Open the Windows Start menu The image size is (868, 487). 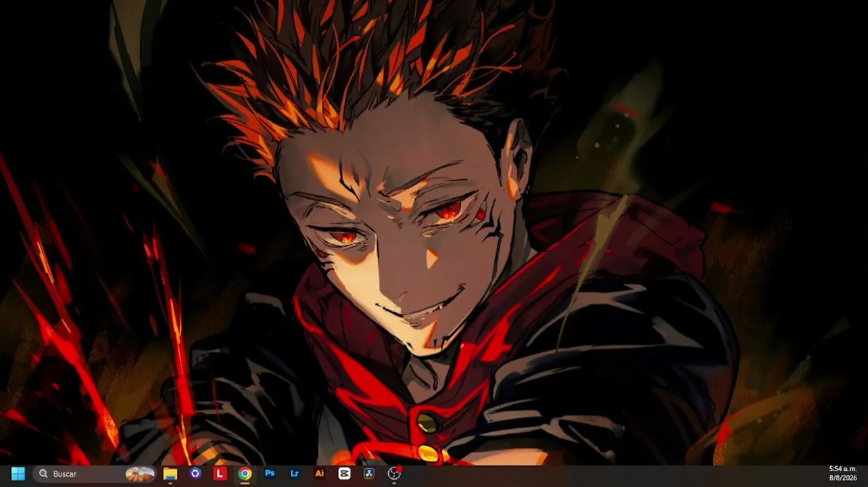pyautogui.click(x=18, y=473)
